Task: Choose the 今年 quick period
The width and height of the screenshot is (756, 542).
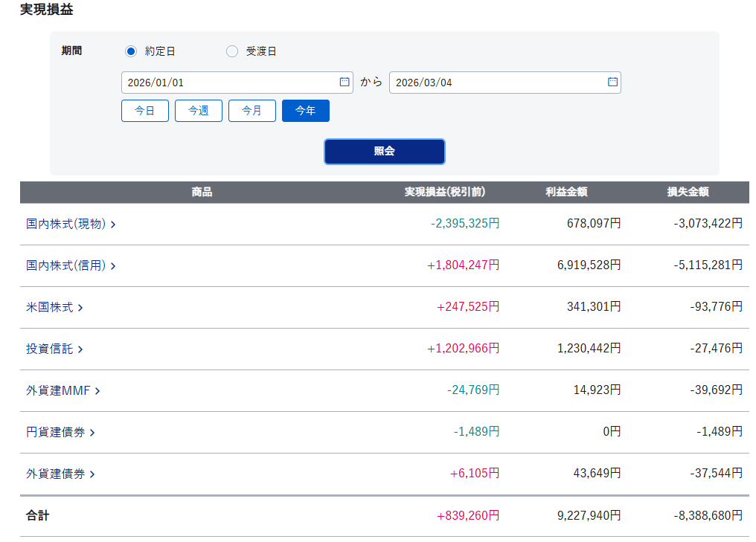Action: point(305,111)
